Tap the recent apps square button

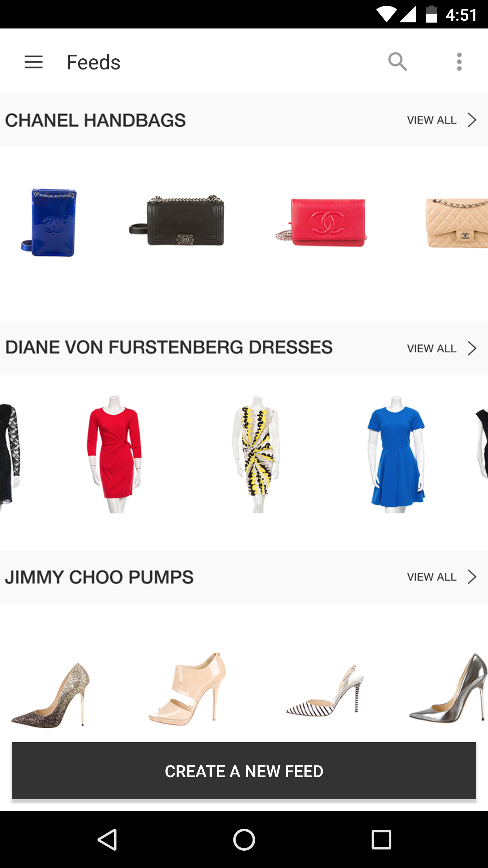coord(381,840)
